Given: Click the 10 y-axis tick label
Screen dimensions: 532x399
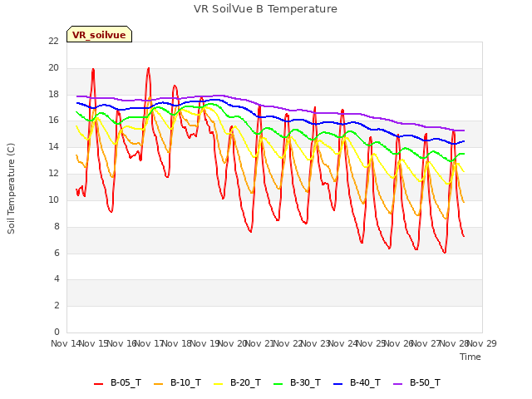Looking at the screenshot, I should point(53,199).
